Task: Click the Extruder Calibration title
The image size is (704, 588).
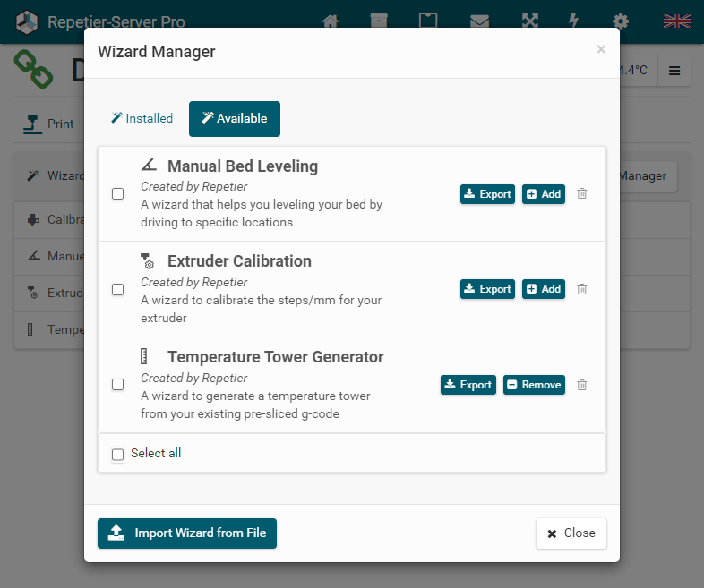Action: (239, 261)
